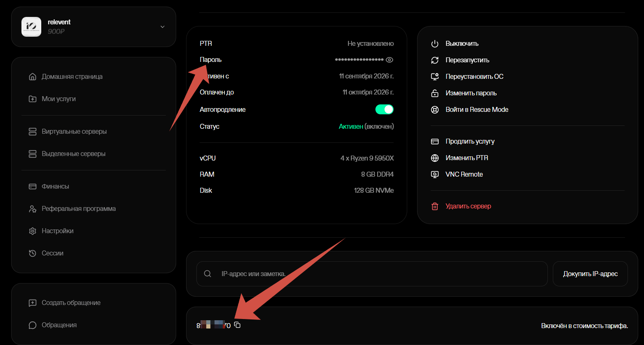
Task: Turn off the Автопродление switch
Action: tap(385, 109)
